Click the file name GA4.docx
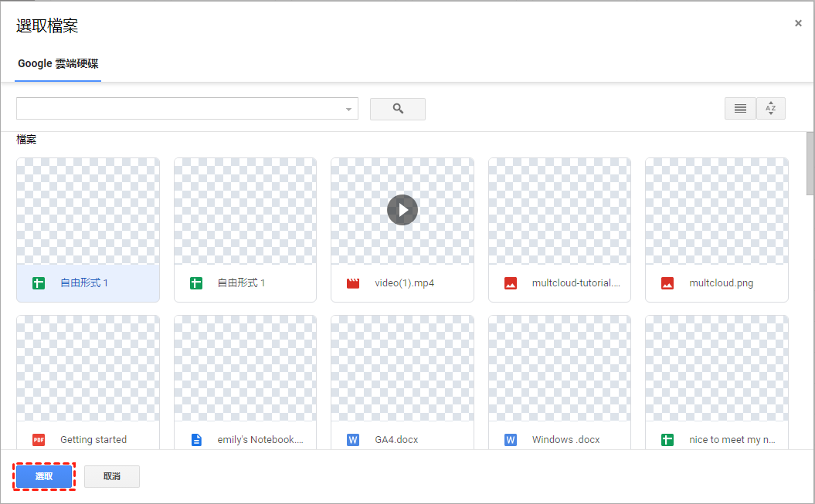815x504 pixels. 396,440
